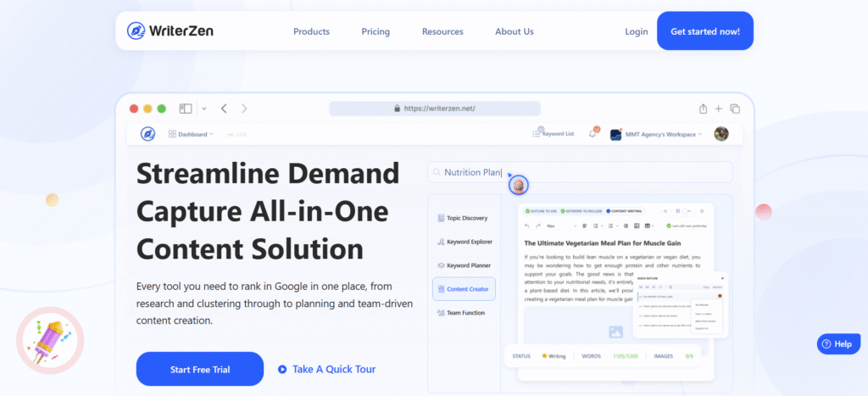Click the share icon above the editor
Screen dimensions: 868x396
[x=665, y=211]
